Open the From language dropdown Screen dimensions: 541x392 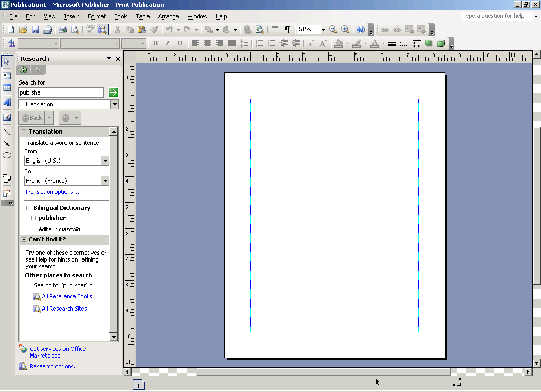click(105, 161)
